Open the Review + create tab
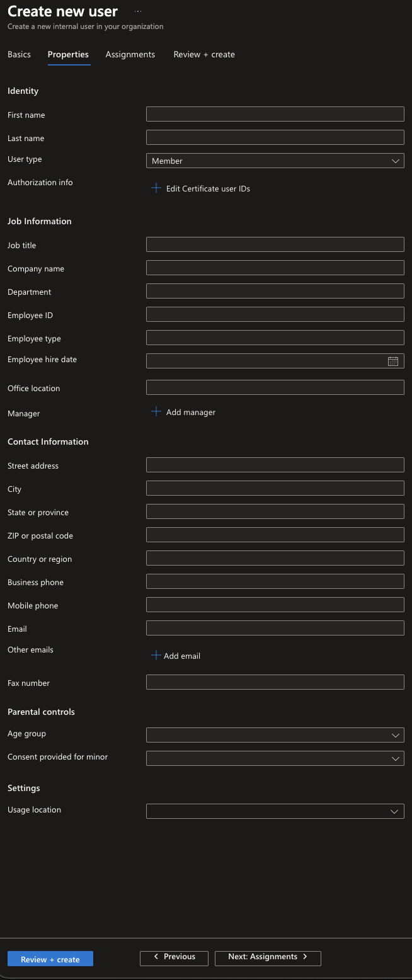 click(x=204, y=55)
